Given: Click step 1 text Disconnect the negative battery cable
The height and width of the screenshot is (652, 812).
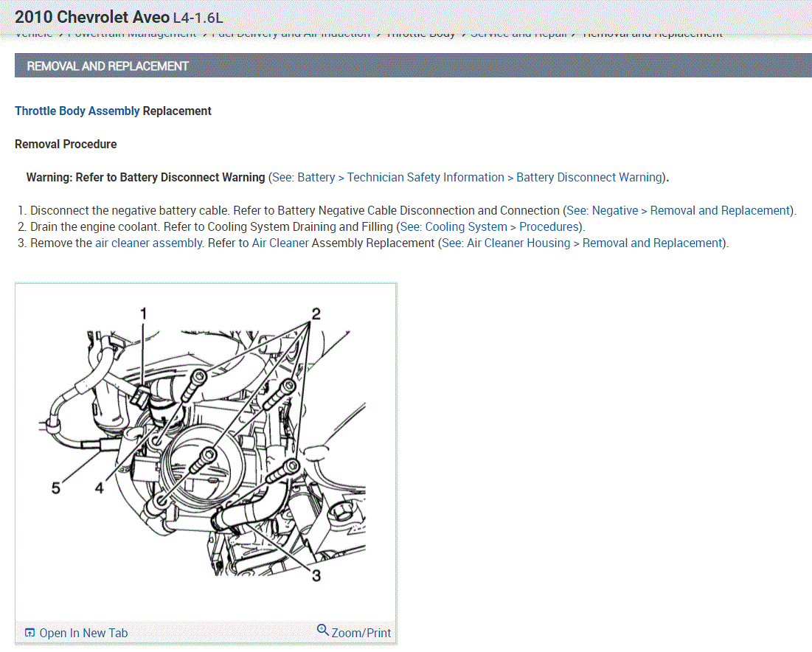Looking at the screenshot, I should click(x=130, y=211).
